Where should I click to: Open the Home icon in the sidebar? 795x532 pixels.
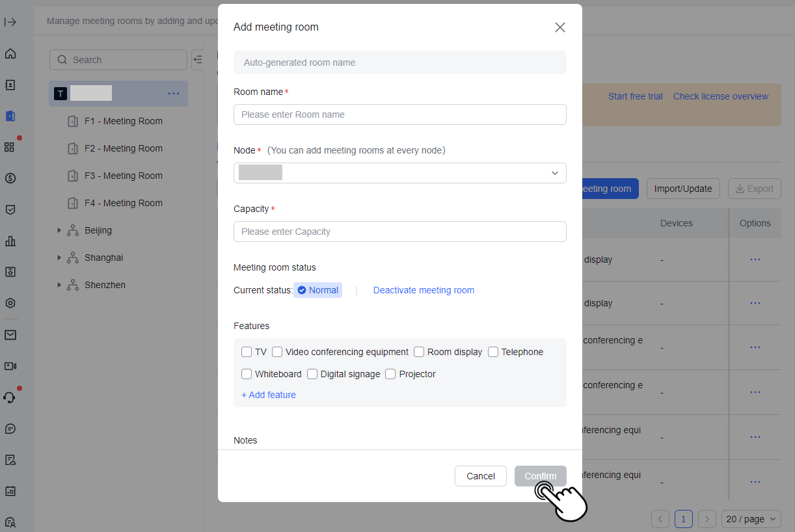(10, 53)
